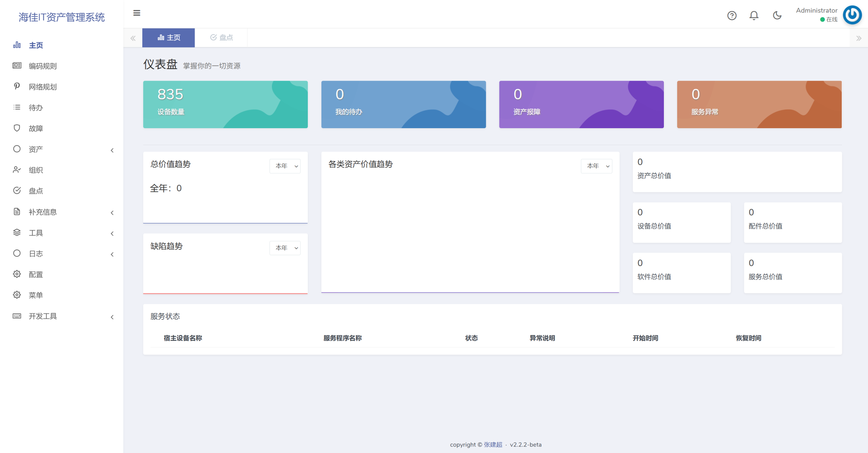Open 网络规划 in the sidebar
The height and width of the screenshot is (453, 868).
click(62, 86)
